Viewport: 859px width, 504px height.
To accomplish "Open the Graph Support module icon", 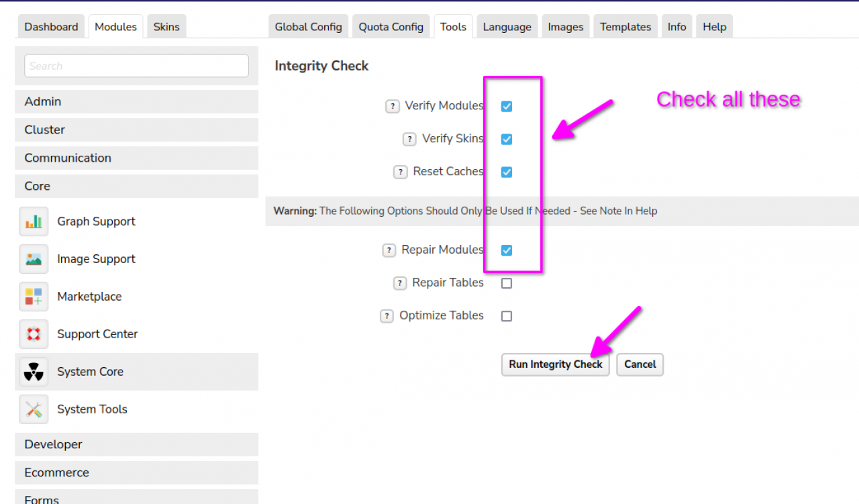I will coord(34,221).
